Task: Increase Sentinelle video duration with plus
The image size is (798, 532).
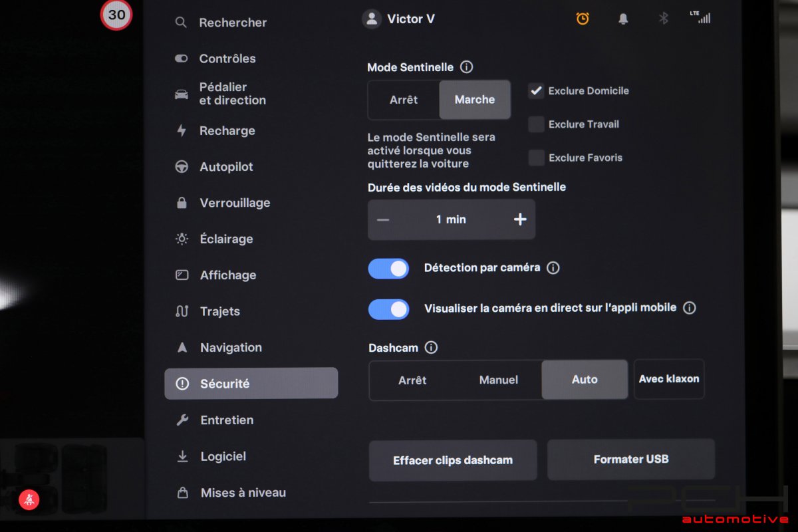Action: (520, 219)
